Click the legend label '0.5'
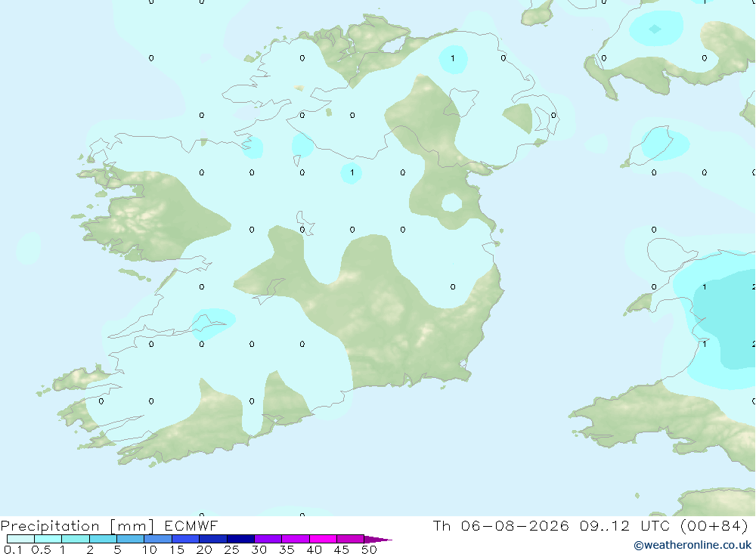756x554 pixels. [x=41, y=549]
